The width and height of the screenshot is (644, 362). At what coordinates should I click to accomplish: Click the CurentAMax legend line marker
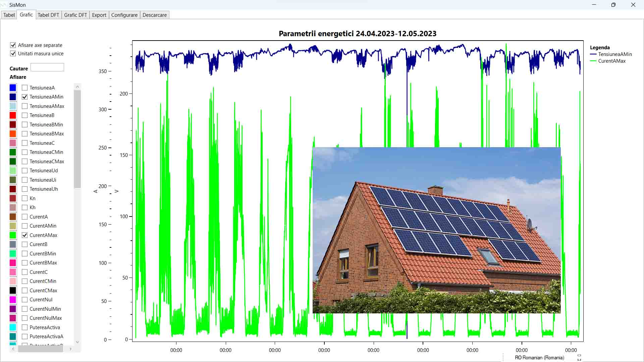click(x=593, y=61)
